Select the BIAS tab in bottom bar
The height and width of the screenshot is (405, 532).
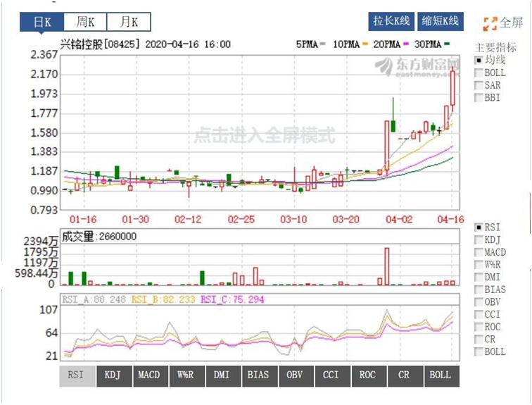point(260,376)
